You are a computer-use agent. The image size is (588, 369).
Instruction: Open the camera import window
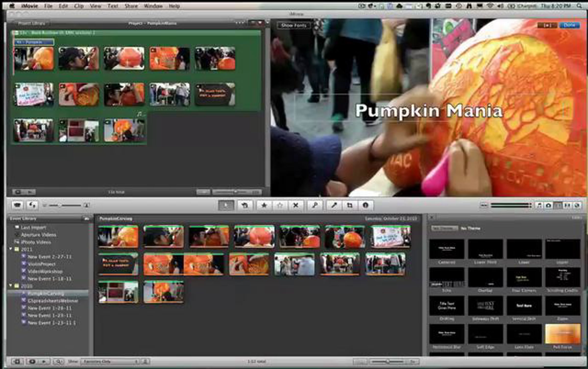pyautogui.click(x=17, y=205)
